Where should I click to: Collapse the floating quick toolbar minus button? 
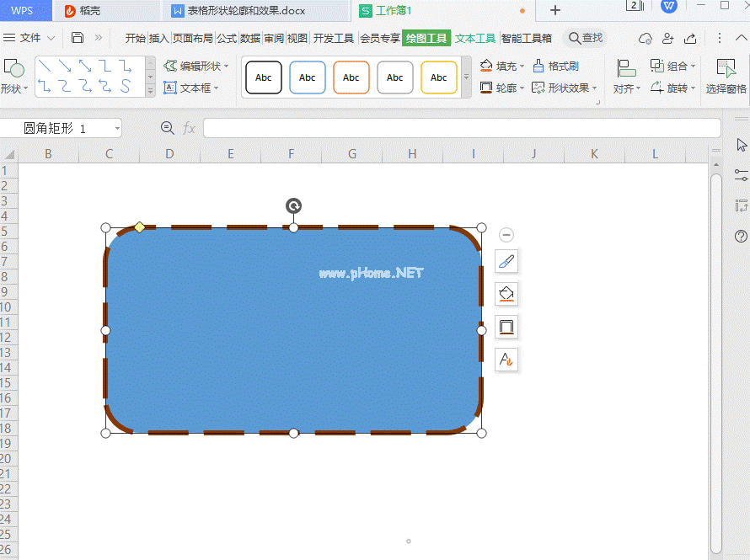506,235
